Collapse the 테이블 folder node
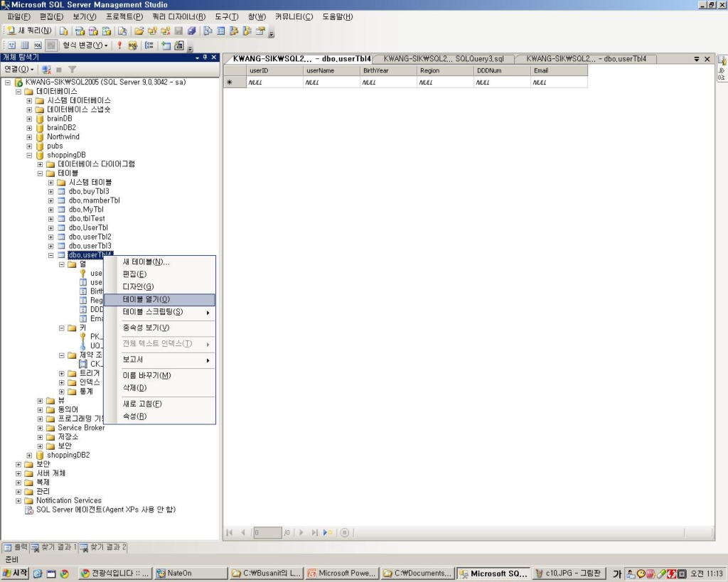 [40, 173]
